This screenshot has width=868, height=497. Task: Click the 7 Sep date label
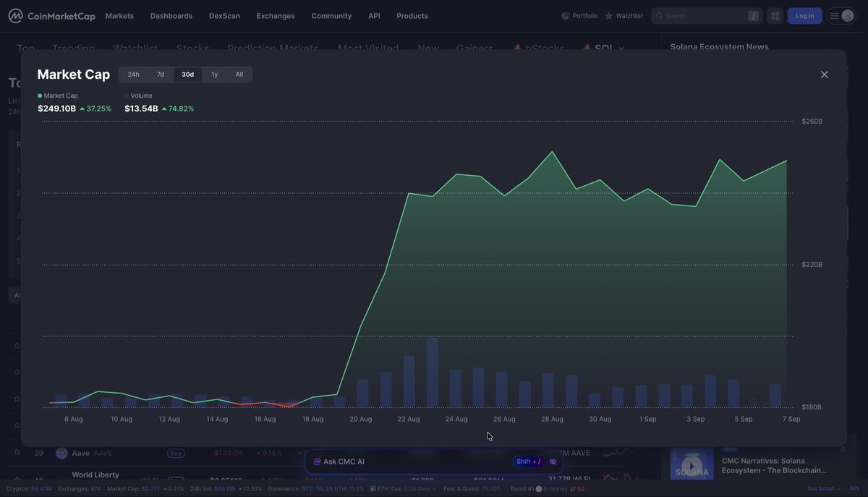point(791,419)
